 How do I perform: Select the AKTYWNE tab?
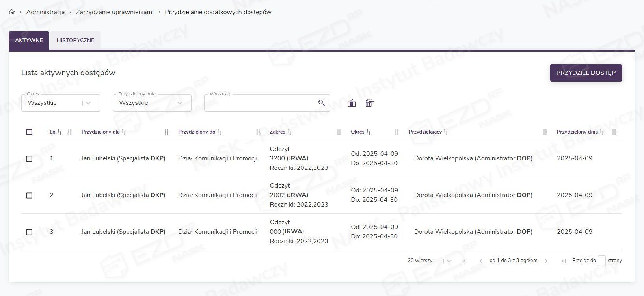29,40
